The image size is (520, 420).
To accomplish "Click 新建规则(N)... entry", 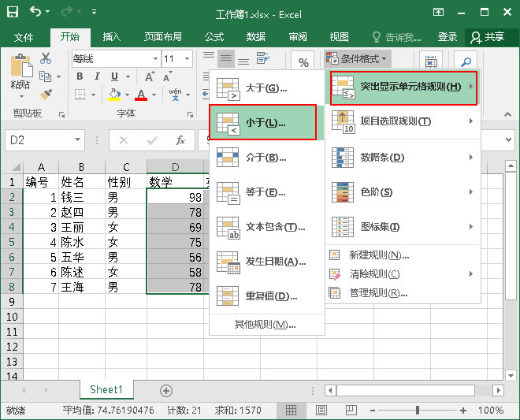I will 403,255.
